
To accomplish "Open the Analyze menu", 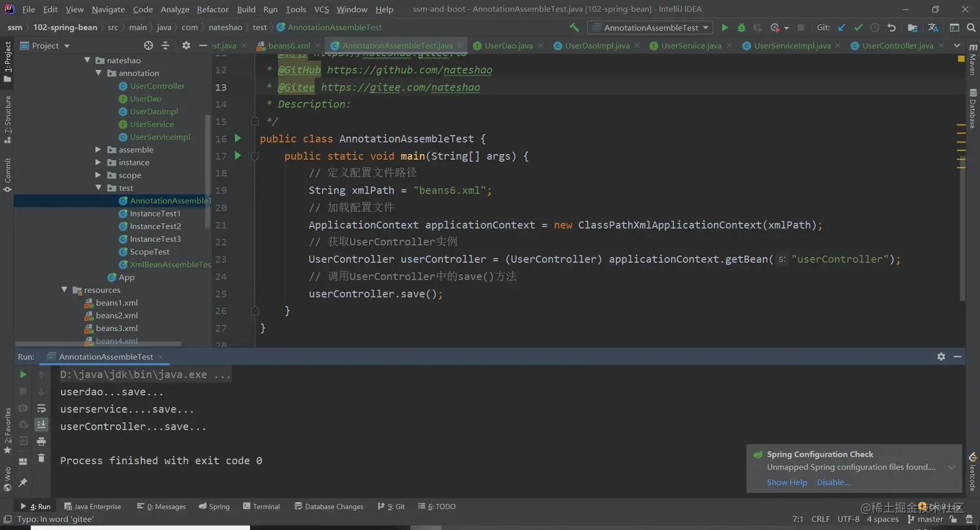I will 175,9.
